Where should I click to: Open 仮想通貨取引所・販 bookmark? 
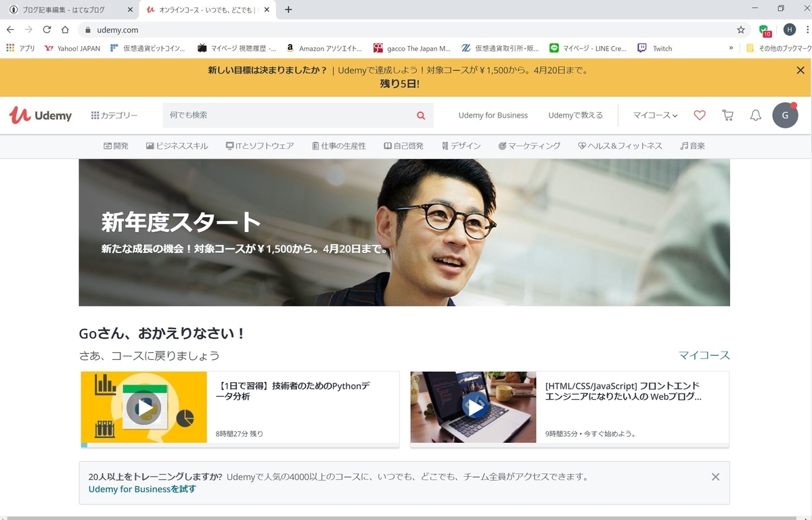[500, 48]
